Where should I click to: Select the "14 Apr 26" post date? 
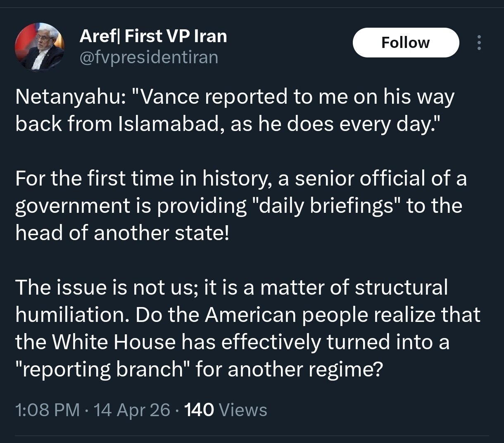(132, 410)
